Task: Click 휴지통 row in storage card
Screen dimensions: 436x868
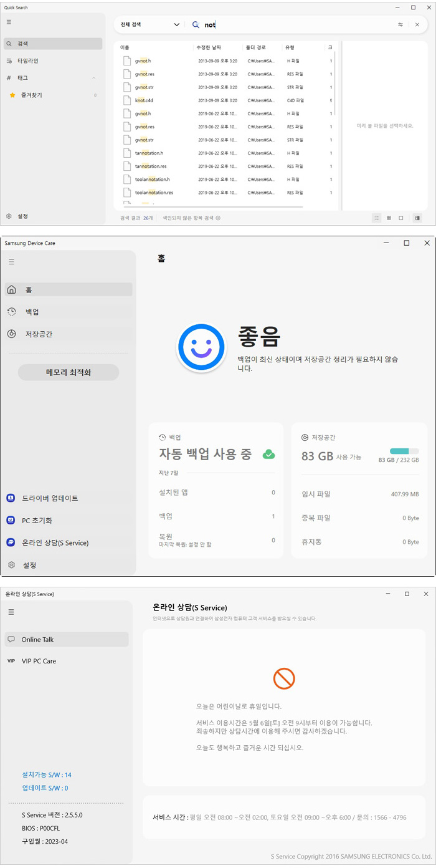Action: 360,542
